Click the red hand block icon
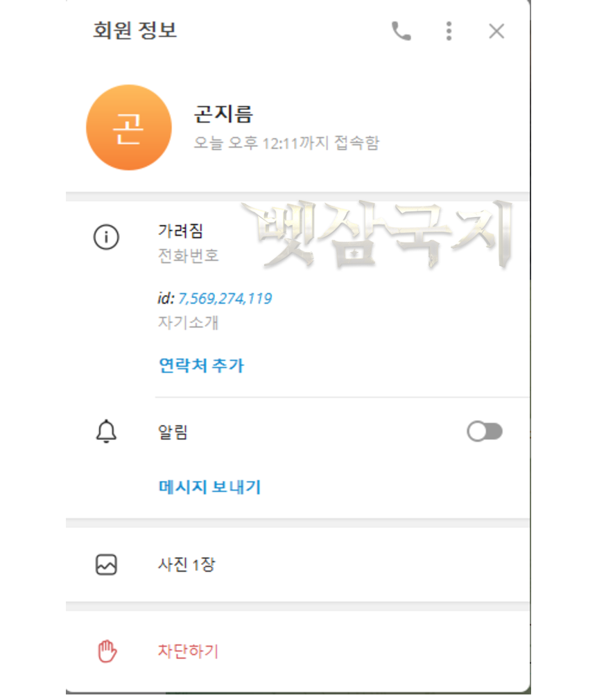 (x=107, y=651)
